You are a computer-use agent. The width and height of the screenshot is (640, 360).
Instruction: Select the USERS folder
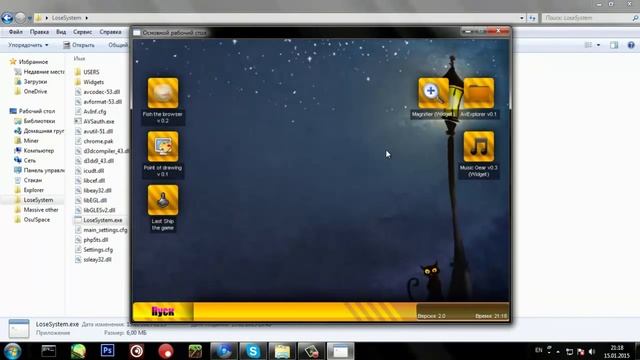pyautogui.click(x=87, y=72)
